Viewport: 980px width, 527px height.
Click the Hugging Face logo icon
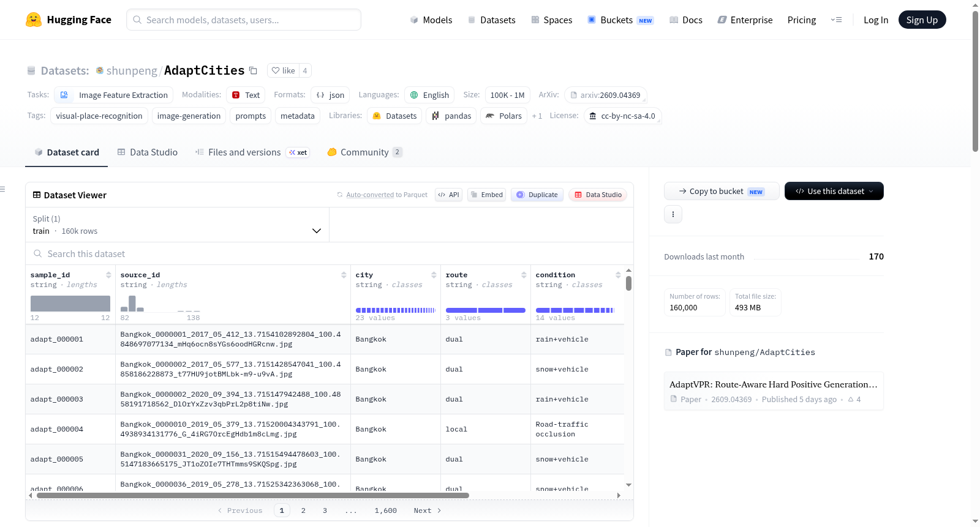34,20
